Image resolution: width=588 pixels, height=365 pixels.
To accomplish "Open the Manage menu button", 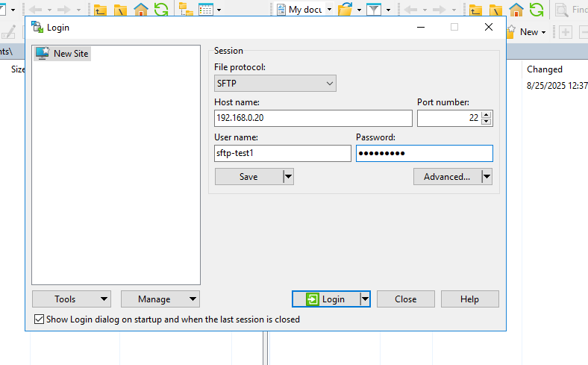I will pos(160,299).
